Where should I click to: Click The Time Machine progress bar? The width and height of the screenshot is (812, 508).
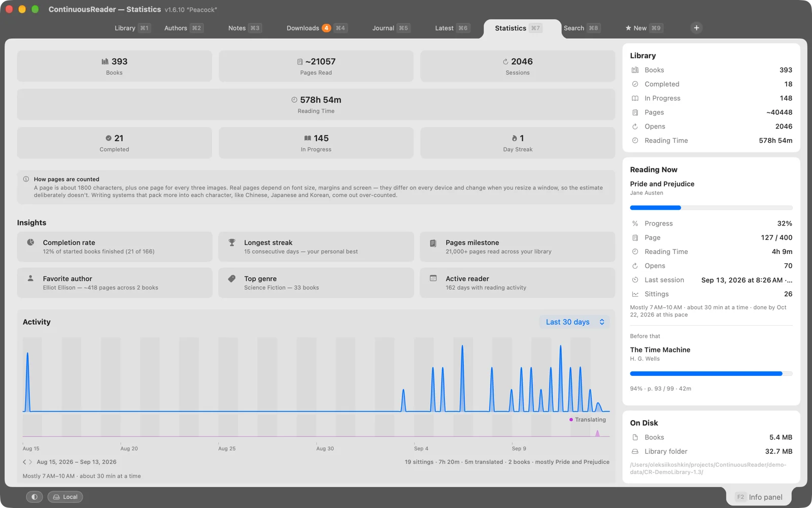pos(711,373)
